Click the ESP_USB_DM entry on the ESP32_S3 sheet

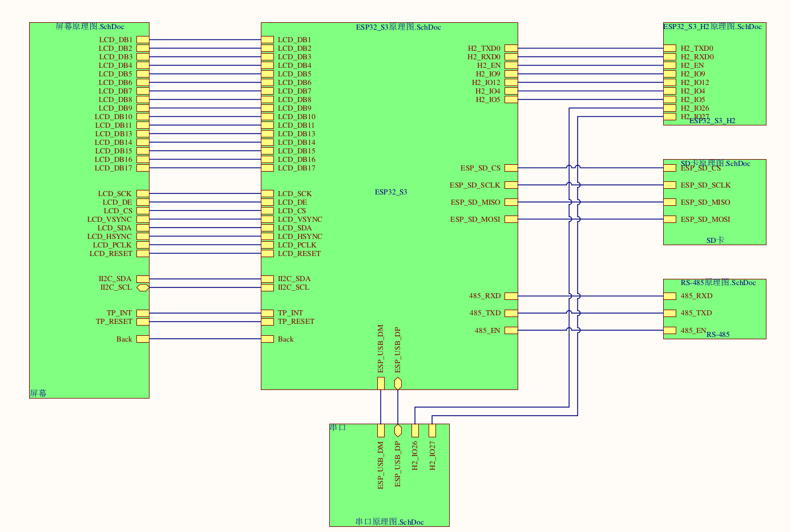pos(381,383)
